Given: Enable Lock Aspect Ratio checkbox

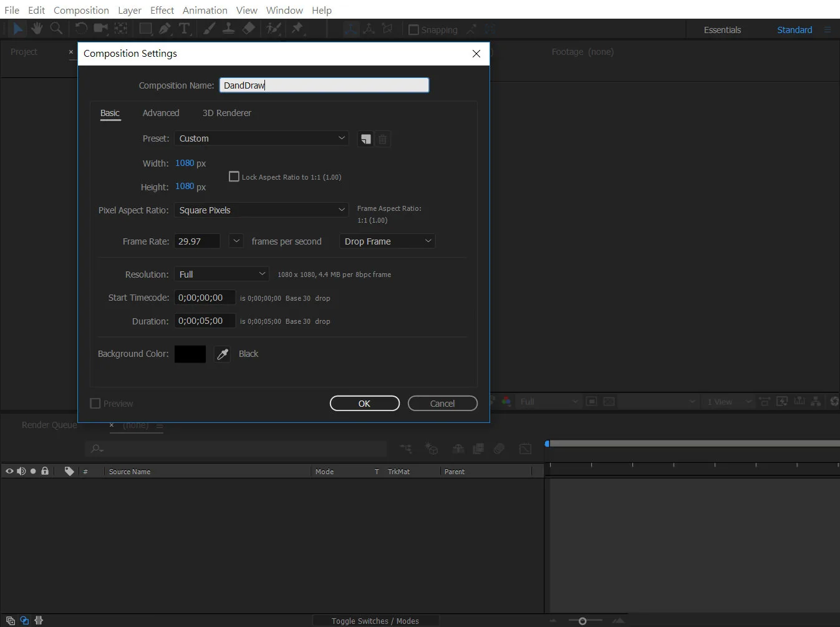Looking at the screenshot, I should [x=234, y=177].
